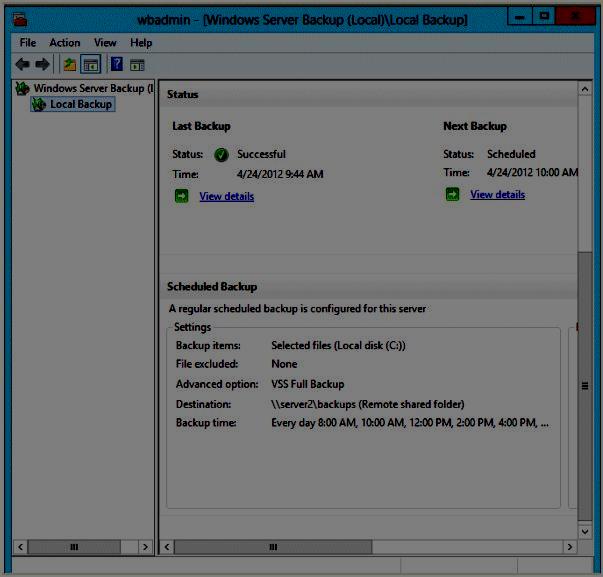
Task: Click green arrow icon under Last Backup
Action: 182,196
